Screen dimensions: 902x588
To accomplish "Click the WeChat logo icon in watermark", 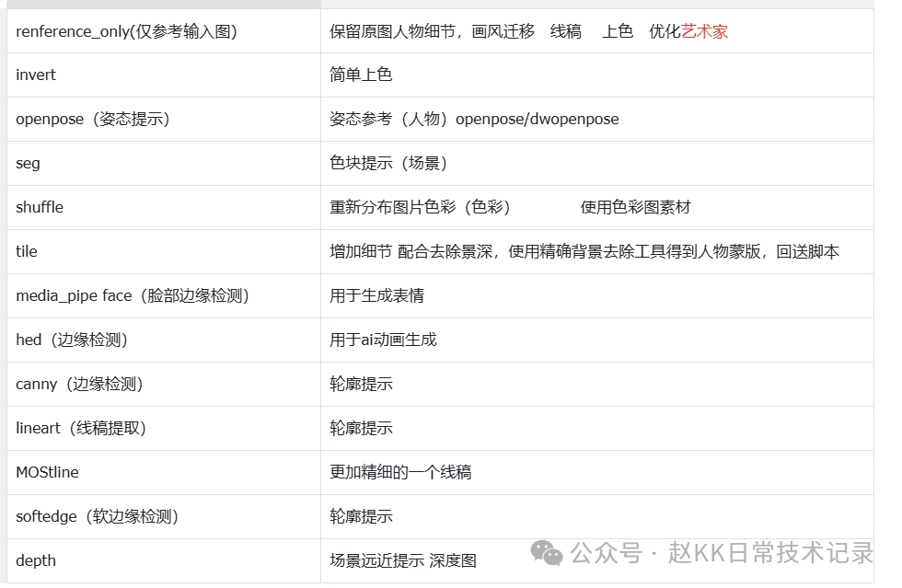I will click(546, 553).
